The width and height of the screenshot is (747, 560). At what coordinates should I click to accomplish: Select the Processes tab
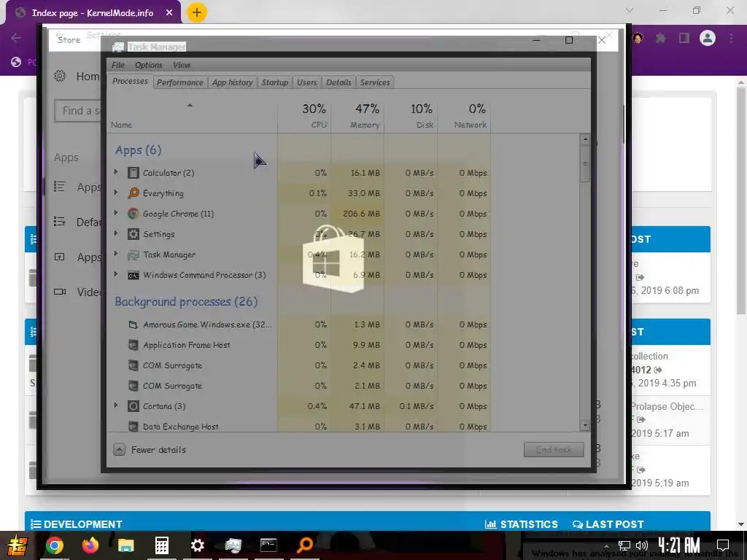130,82
